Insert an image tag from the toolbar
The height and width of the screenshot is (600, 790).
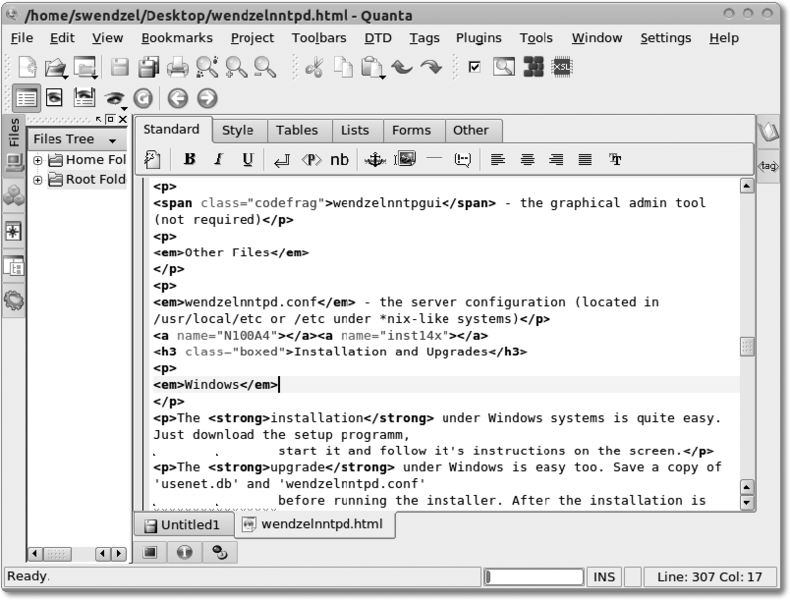(404, 159)
